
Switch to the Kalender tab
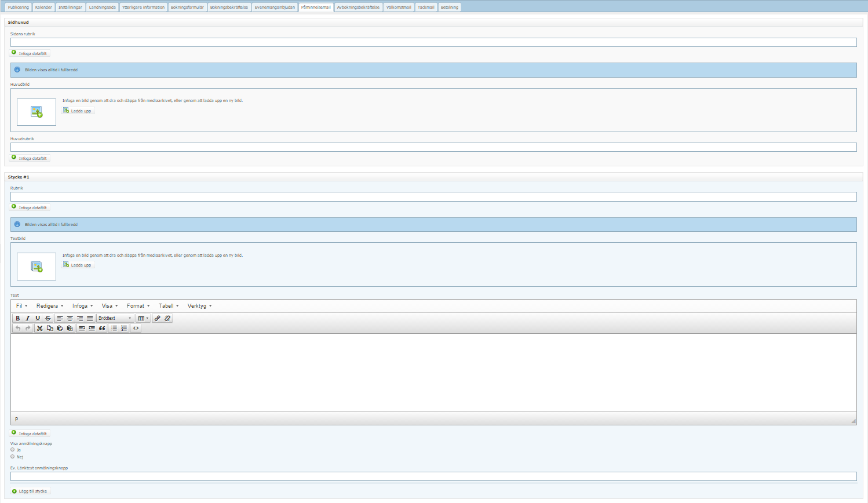43,8
